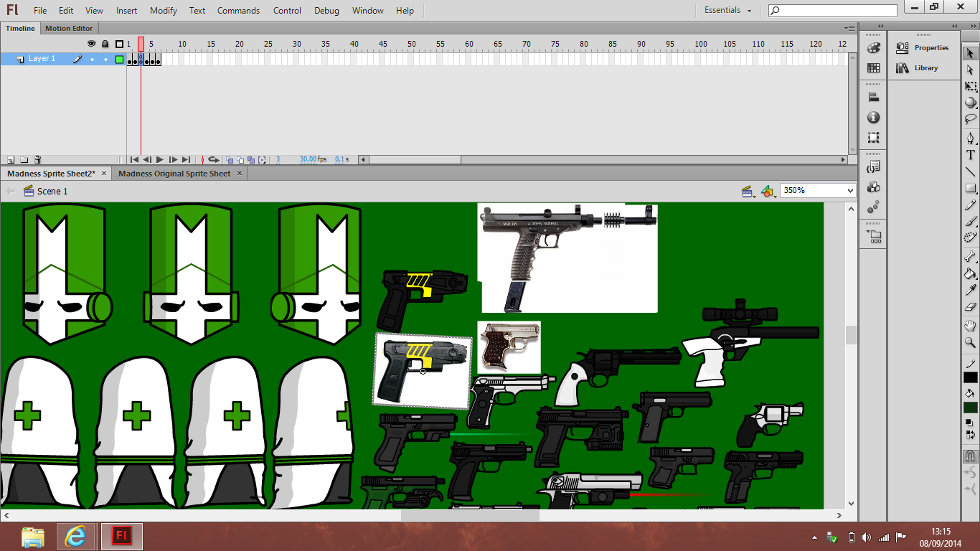Toggle Loop playback button
The image size is (980, 551).
[x=213, y=159]
